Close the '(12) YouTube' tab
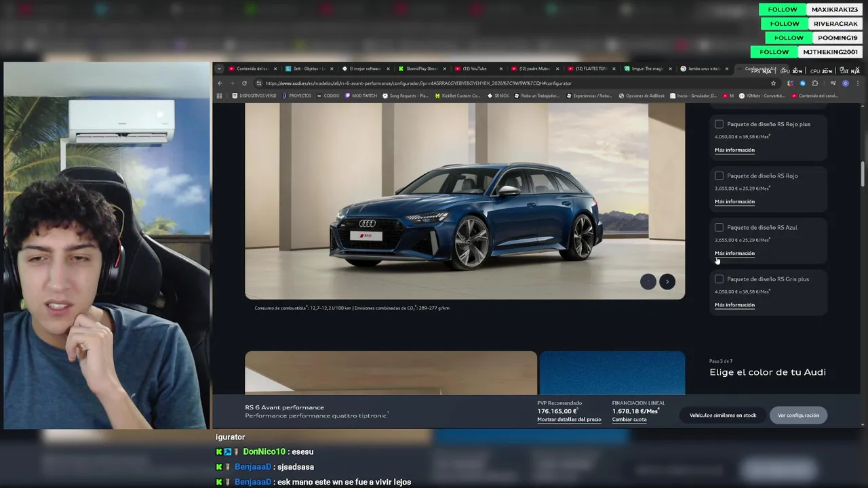The height and width of the screenshot is (488, 868). click(501, 68)
